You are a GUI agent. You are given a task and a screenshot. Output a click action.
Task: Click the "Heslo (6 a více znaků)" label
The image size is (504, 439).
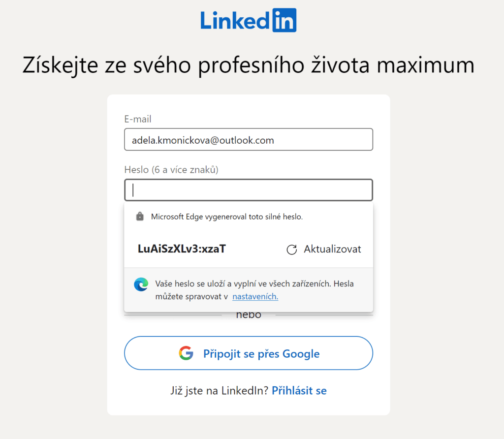click(171, 170)
